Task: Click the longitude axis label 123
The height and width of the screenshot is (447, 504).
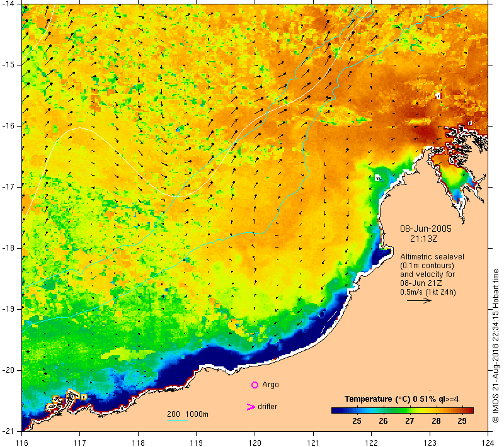Action: (430, 443)
